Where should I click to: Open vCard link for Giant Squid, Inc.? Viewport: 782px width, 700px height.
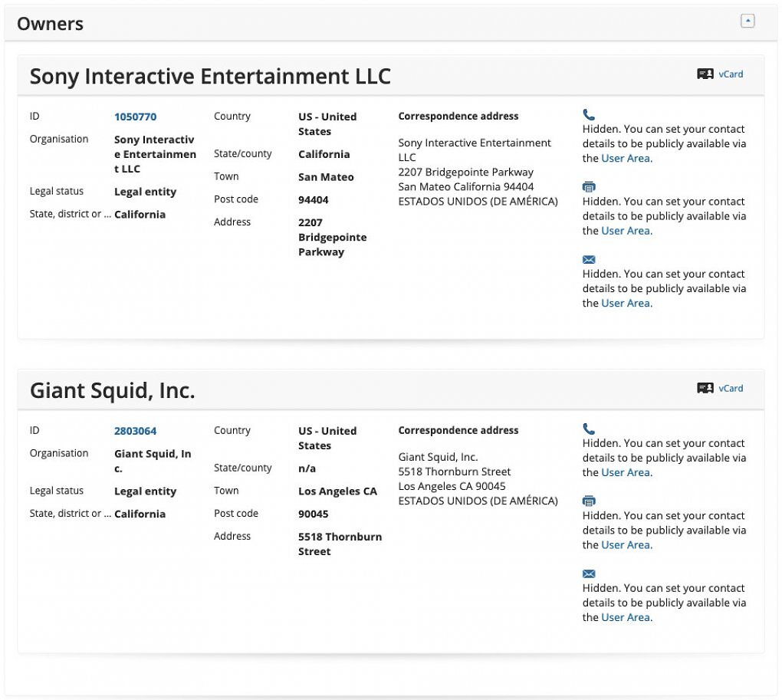(x=731, y=389)
